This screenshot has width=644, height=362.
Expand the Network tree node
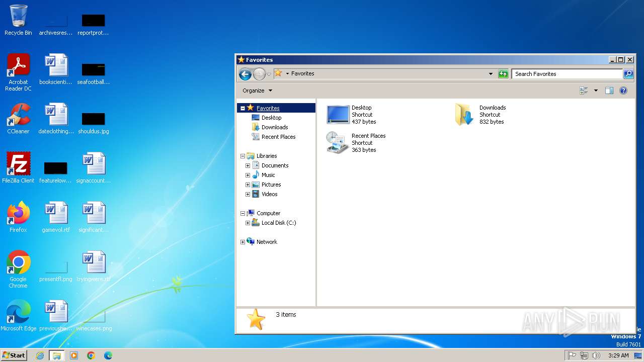(x=243, y=242)
